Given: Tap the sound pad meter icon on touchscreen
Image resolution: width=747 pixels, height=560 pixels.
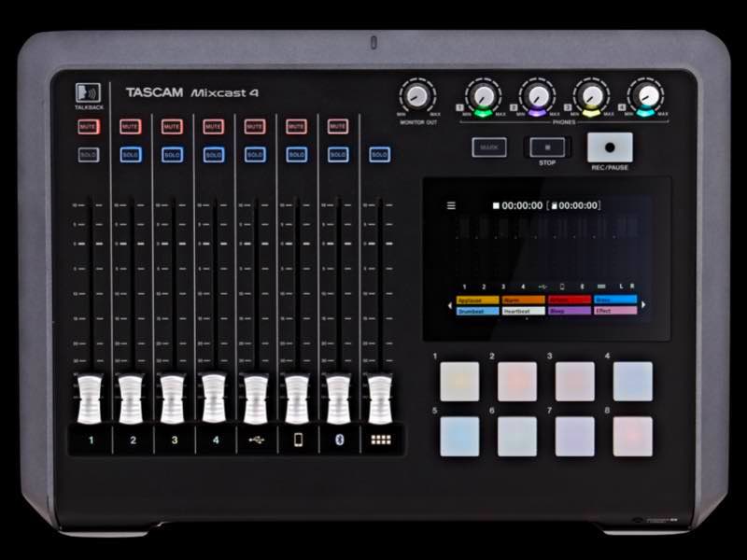Looking at the screenshot, I should point(601,287).
